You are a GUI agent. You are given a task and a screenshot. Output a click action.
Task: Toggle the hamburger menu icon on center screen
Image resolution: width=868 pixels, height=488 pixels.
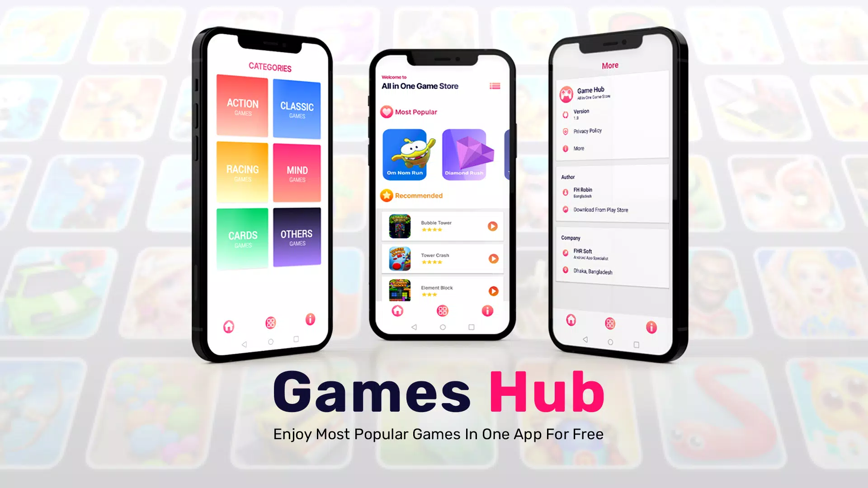coord(494,86)
